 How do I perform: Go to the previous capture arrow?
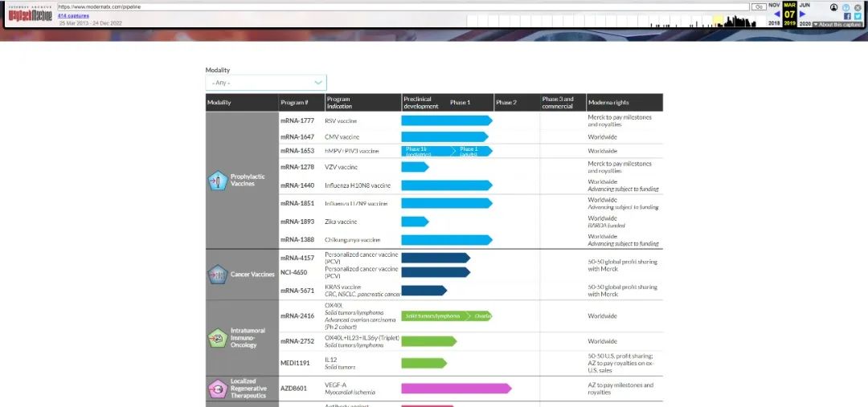tap(776, 14)
